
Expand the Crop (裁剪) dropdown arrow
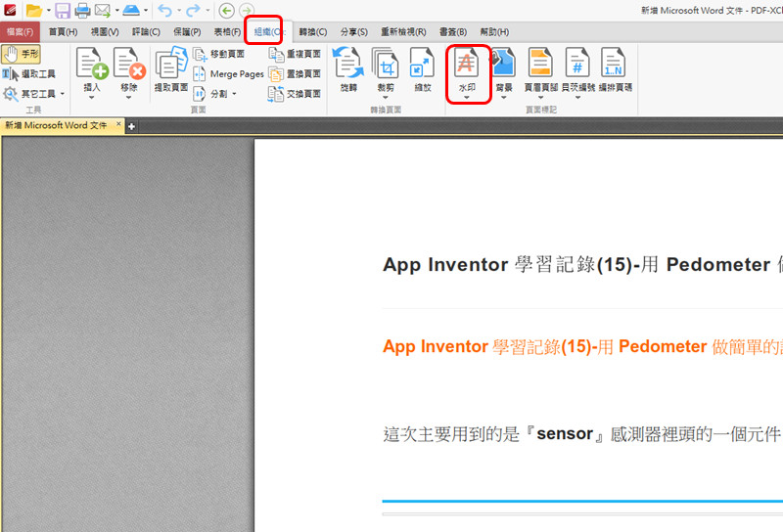385,98
